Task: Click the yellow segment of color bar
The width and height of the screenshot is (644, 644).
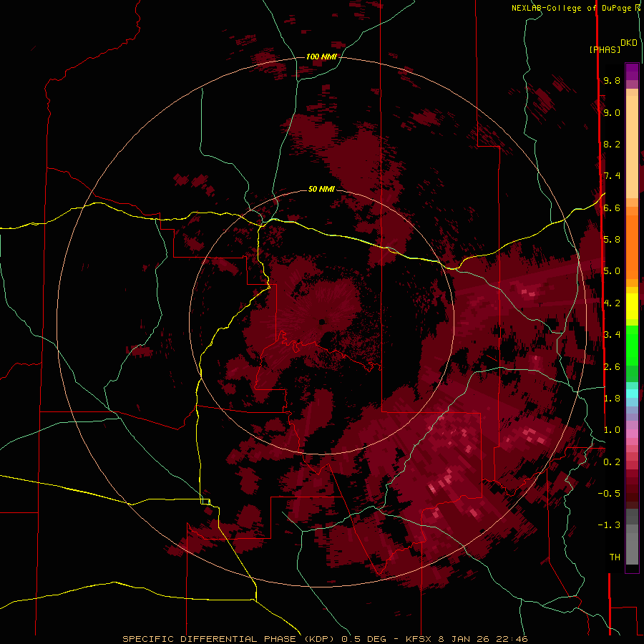Action: [x=632, y=306]
